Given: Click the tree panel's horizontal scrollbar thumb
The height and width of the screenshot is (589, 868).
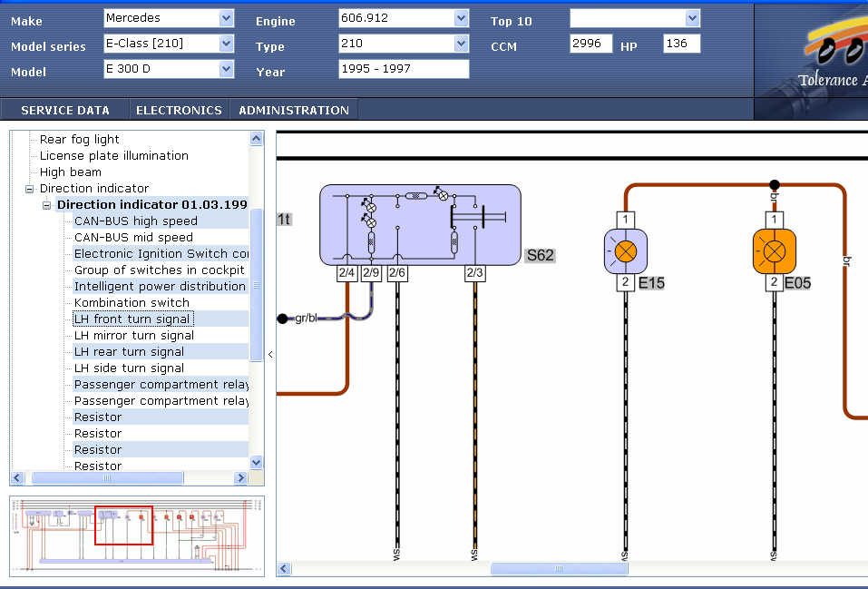Looking at the screenshot, I should pyautogui.click(x=107, y=477).
